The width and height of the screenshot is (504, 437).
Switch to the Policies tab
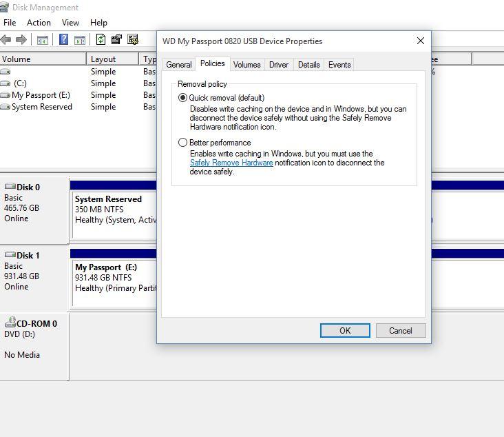(213, 63)
